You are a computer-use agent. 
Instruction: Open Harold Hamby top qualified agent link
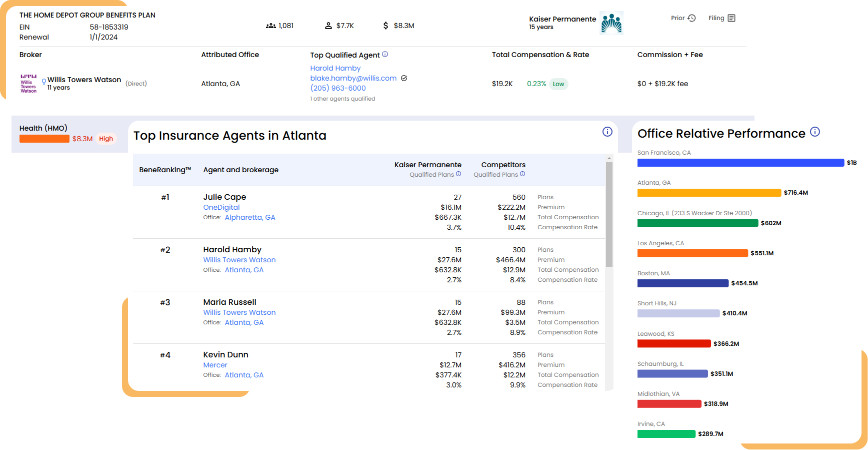[335, 68]
